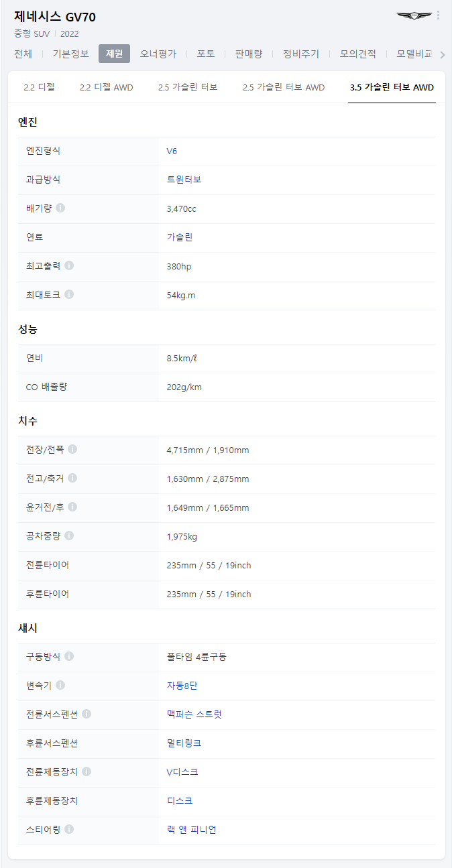The image size is (452, 868).
Task: Click the 4,715mm / 1,910mm dimension value
Action: pos(207,450)
